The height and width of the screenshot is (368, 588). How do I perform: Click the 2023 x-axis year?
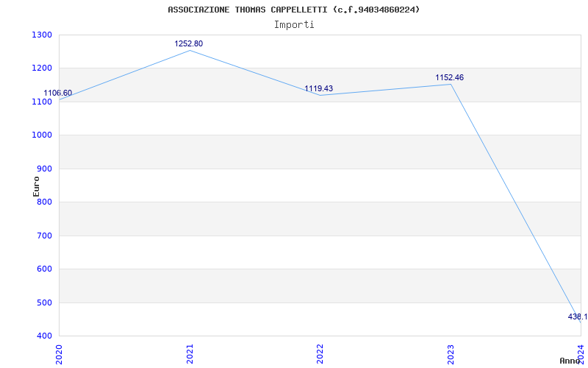pyautogui.click(x=451, y=354)
